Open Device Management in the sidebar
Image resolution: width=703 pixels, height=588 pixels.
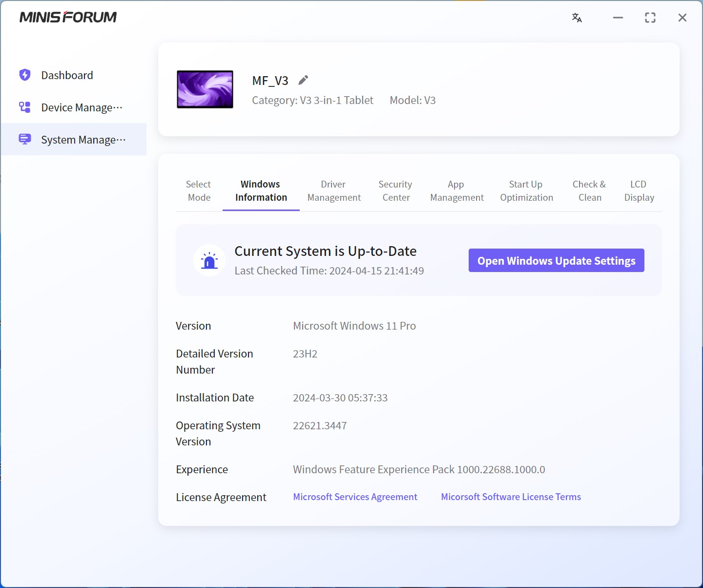74,107
